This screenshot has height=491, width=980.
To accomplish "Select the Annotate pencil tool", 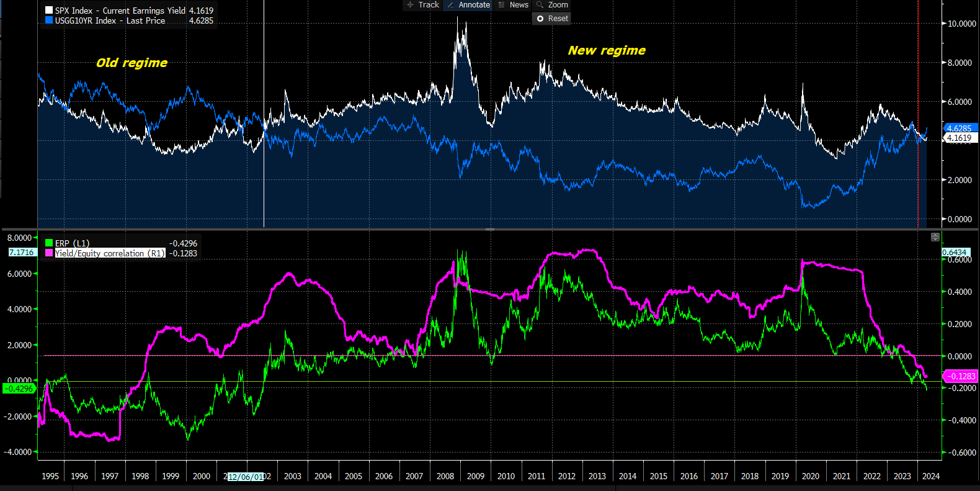I will point(468,5).
